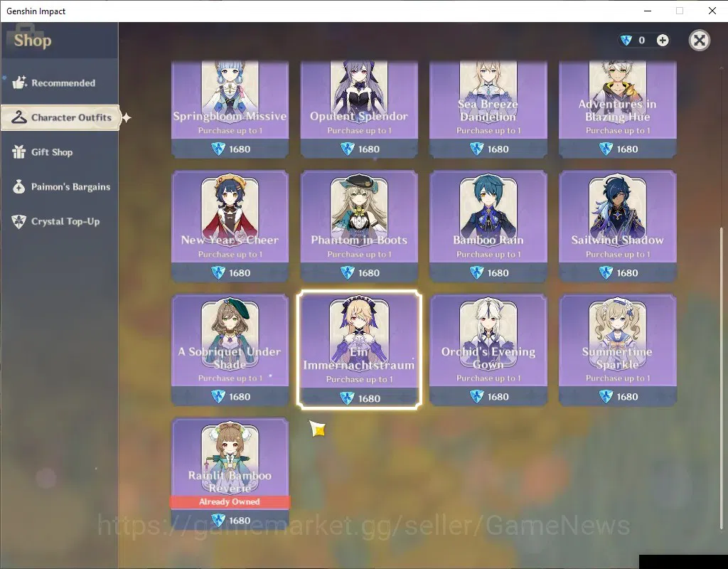Add Genesis Crystals with the plus button
The image size is (728, 569).
[663, 41]
